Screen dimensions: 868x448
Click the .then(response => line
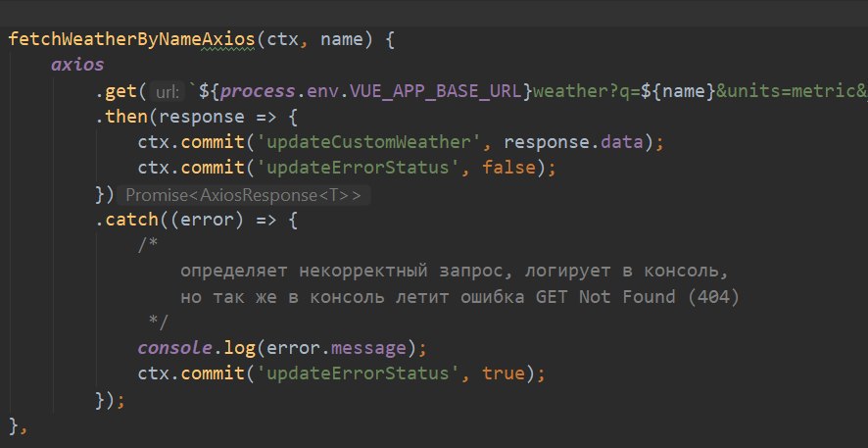click(x=197, y=117)
